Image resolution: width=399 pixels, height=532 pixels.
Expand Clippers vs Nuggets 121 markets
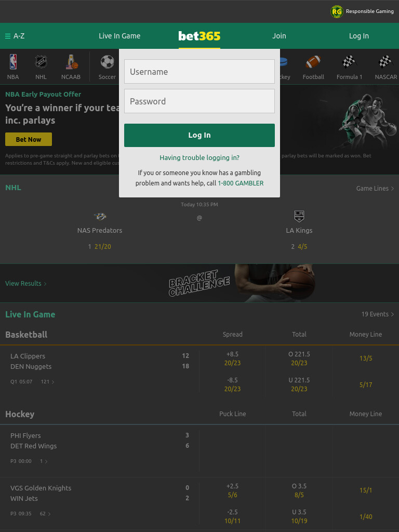(x=47, y=382)
